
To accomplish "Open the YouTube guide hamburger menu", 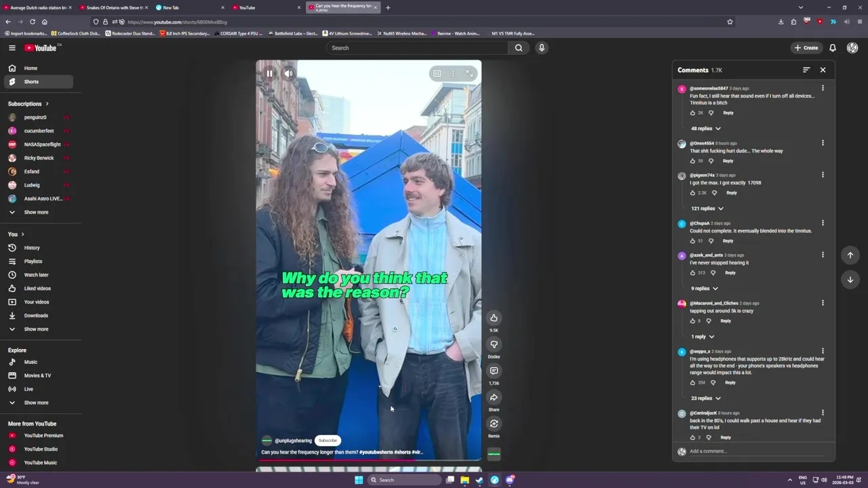I will (12, 47).
